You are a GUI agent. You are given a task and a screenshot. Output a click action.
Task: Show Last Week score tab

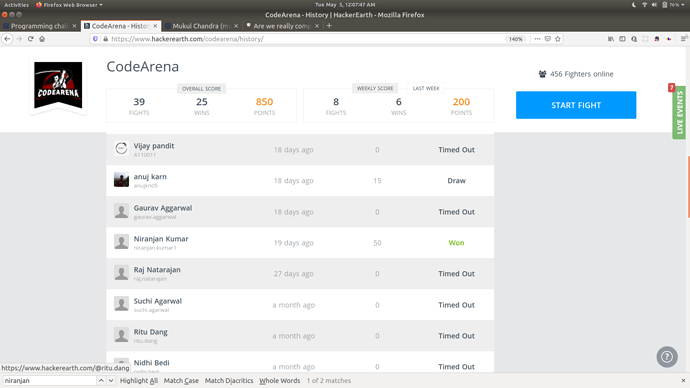point(426,88)
